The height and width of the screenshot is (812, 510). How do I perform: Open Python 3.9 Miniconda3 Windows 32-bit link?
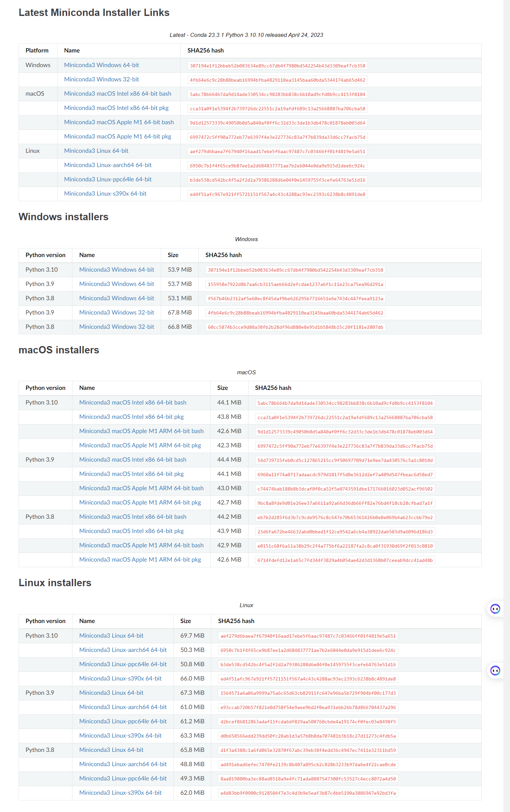[x=116, y=313]
